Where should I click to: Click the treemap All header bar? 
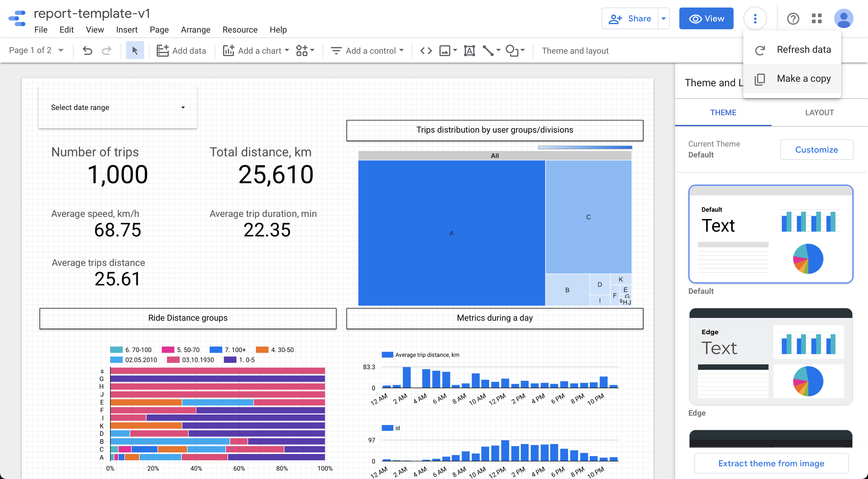pos(495,156)
